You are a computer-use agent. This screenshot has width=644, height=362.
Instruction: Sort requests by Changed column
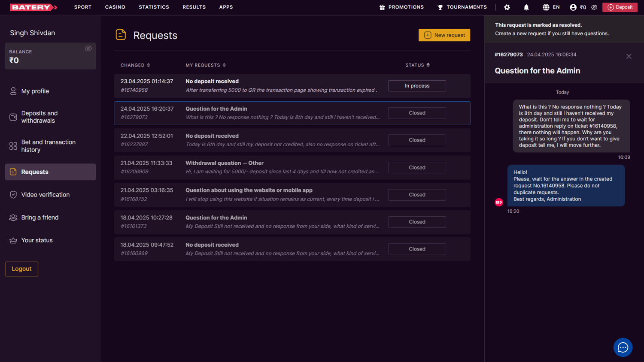coord(135,65)
